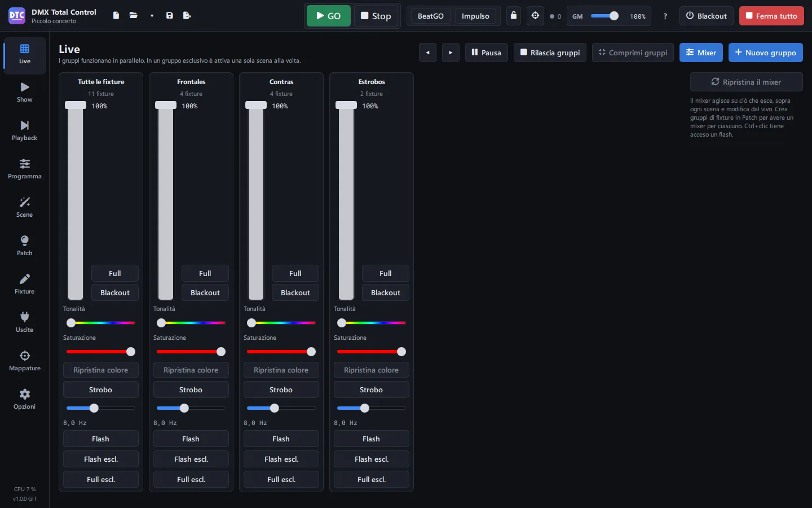Switch to the Show sidebar tab
Screen dimensions: 812x508
[x=25, y=93]
